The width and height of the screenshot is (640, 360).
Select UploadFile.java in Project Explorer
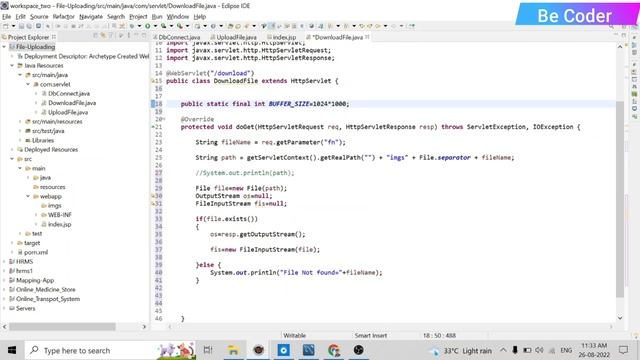(x=68, y=112)
